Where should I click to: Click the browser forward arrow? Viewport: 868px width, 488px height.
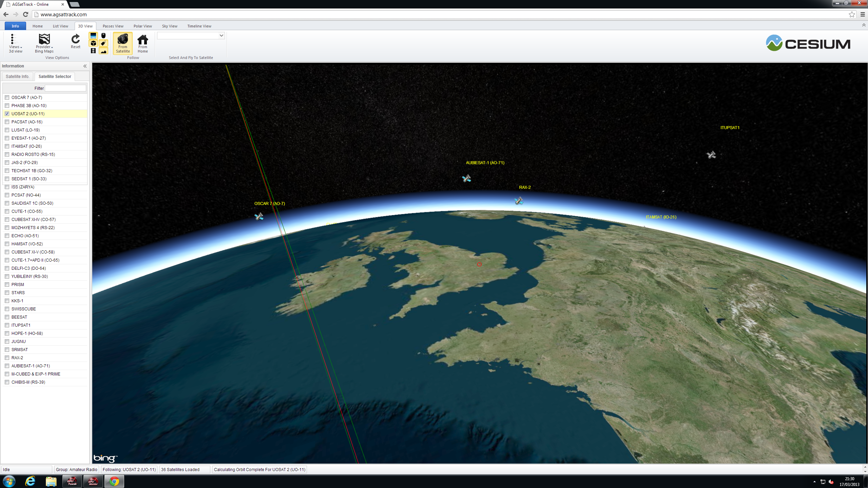click(x=16, y=14)
